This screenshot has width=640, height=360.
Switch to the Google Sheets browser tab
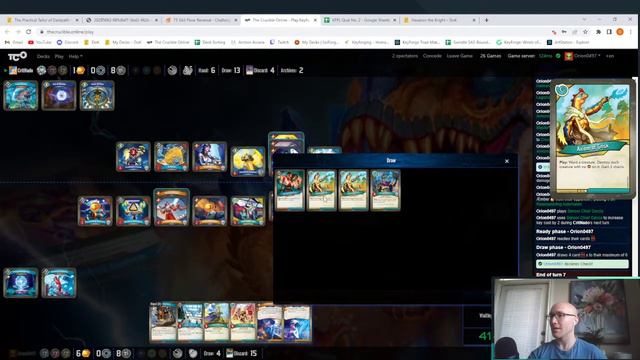[360, 20]
